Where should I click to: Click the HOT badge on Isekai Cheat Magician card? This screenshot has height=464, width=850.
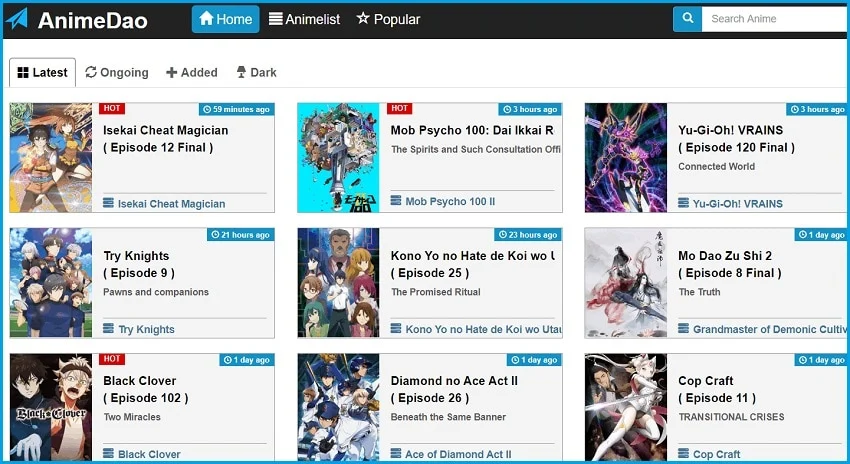click(112, 108)
